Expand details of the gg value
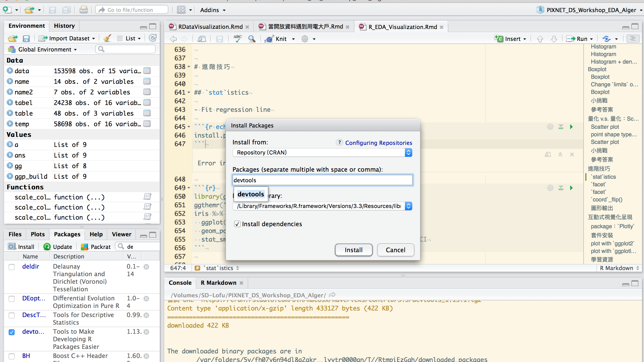Image resolution: width=644 pixels, height=362 pixels. (10, 166)
